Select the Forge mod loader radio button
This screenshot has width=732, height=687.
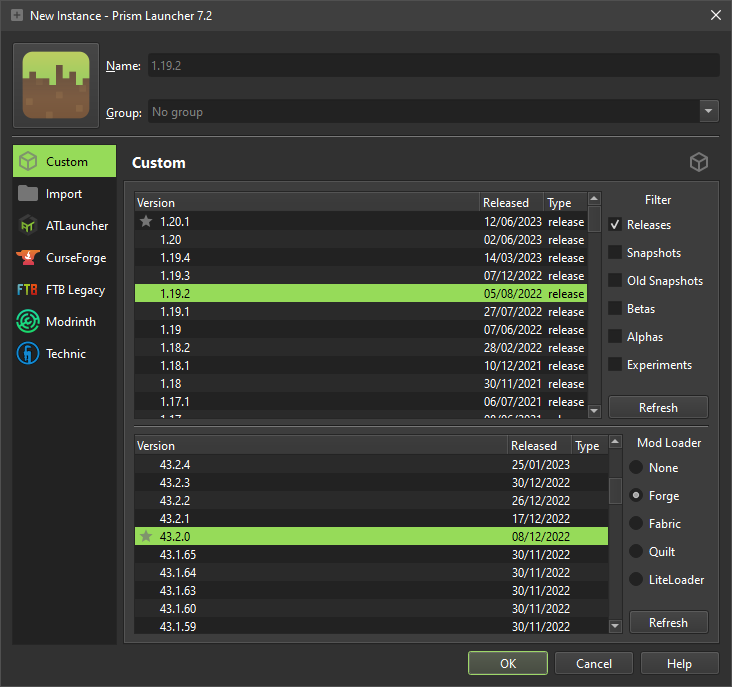point(636,495)
